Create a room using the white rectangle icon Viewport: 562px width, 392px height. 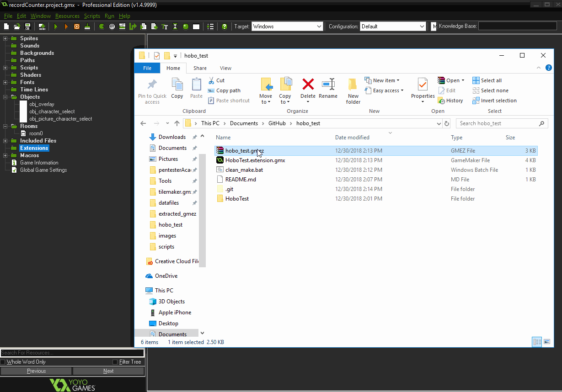[x=196, y=26]
